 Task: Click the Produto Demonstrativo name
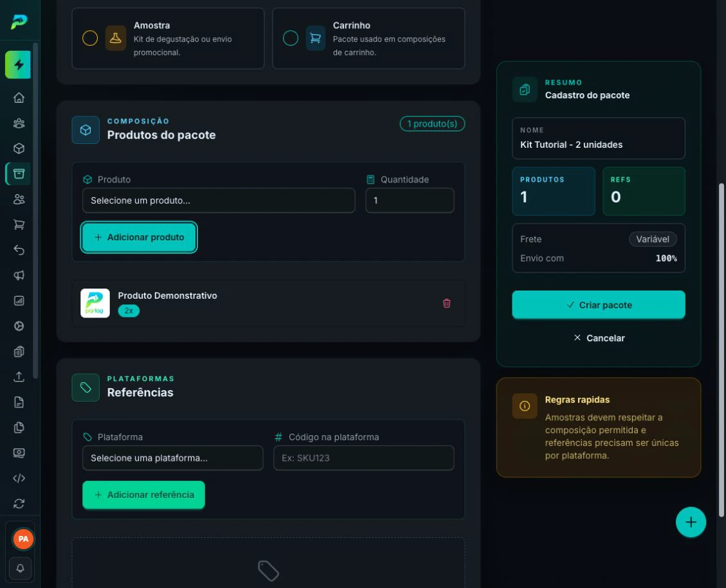click(x=167, y=296)
